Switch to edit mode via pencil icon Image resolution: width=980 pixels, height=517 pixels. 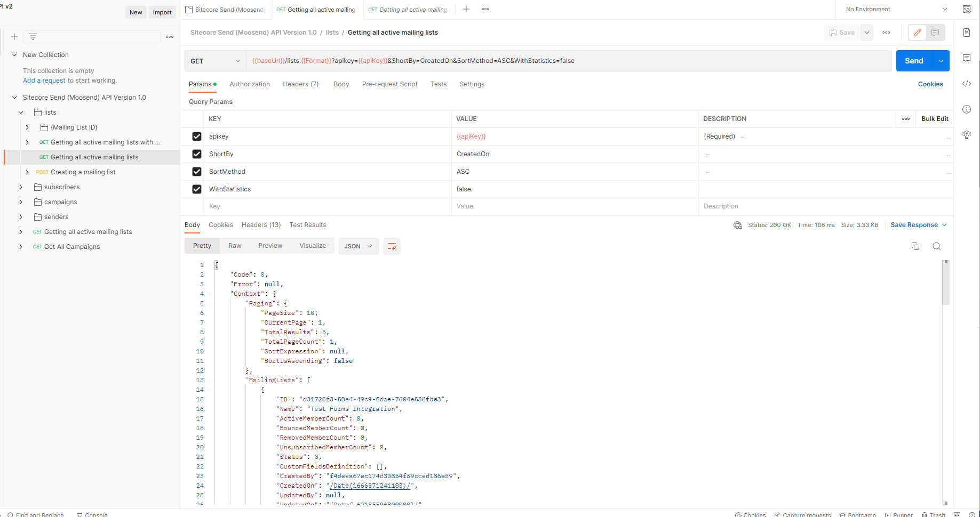point(918,33)
